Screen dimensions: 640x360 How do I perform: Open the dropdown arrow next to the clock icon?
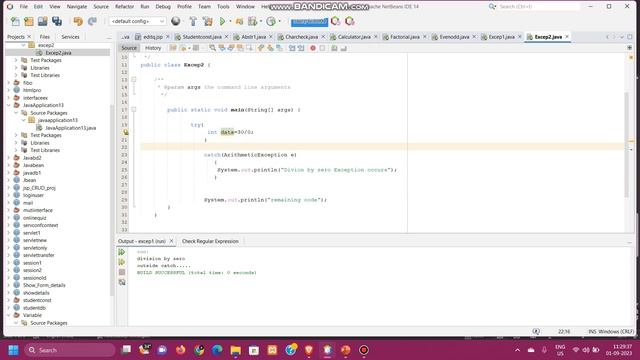pos(280,21)
